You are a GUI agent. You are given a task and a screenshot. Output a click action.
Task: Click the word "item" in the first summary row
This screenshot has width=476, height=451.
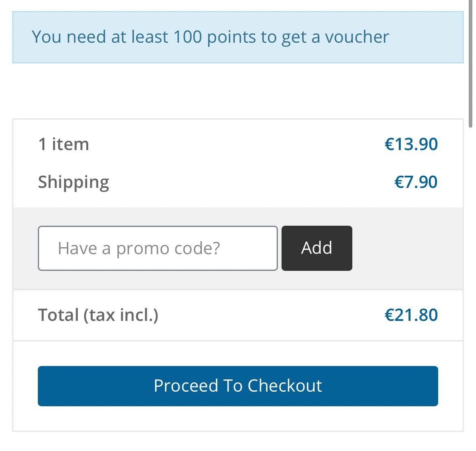click(70, 144)
